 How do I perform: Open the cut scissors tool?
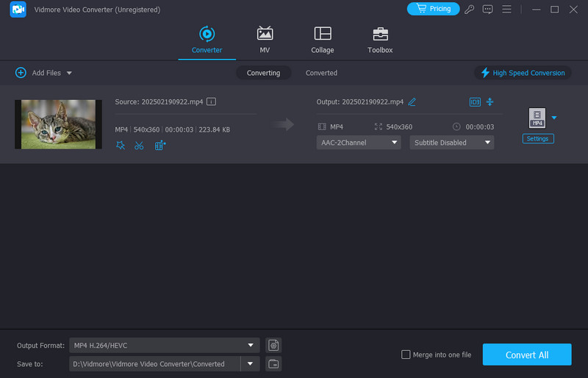139,146
